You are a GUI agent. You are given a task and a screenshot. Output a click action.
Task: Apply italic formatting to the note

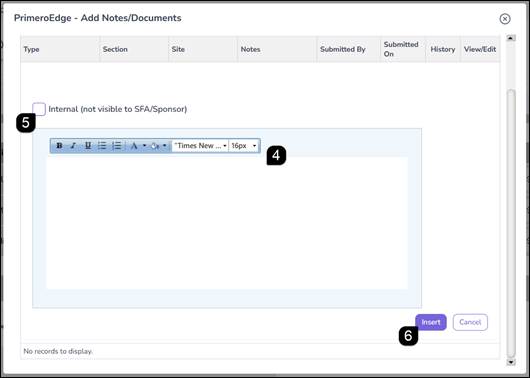click(73, 146)
